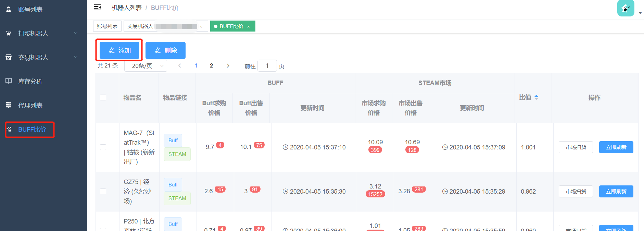The width and height of the screenshot is (644, 231).
Task: Click the shop icon beside 交易机器人
Action: pos(9,57)
